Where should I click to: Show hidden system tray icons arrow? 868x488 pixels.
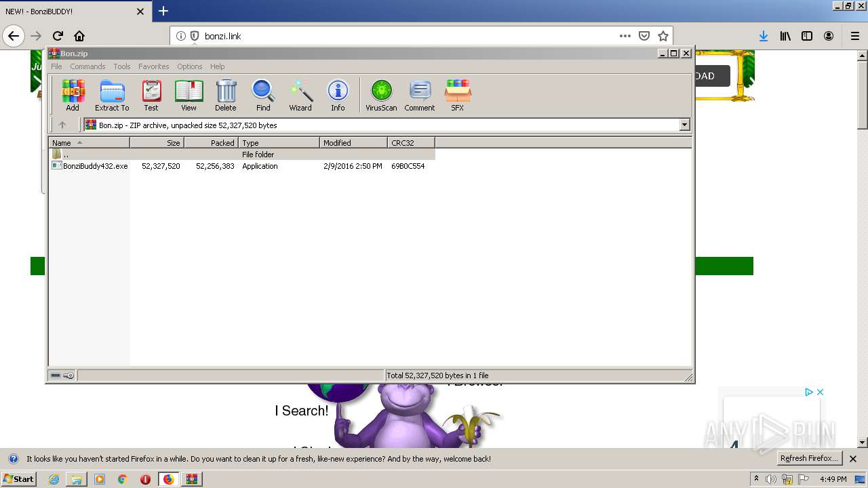tap(756, 479)
